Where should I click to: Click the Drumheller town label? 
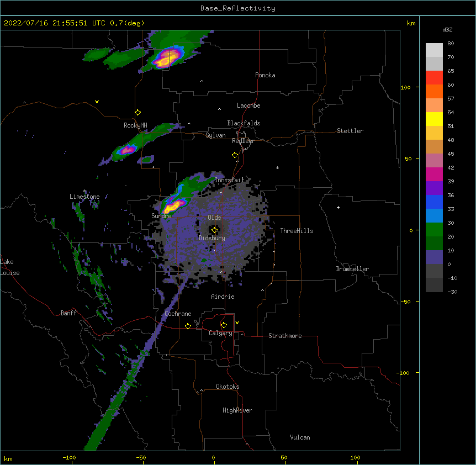click(x=352, y=269)
